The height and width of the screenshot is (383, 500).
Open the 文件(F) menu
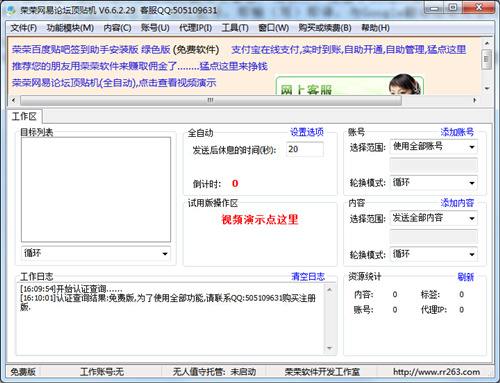23,28
